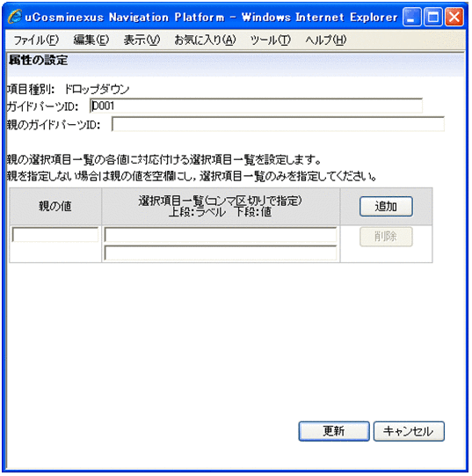Maximize the Internet Explorer window
Screen dimensions: 472x476
[x=432, y=17]
